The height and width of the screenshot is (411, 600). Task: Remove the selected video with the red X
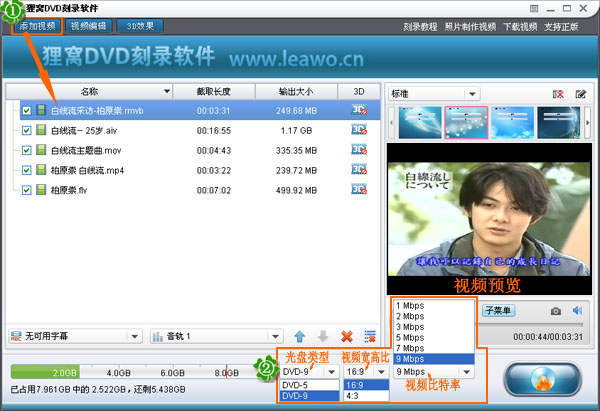click(347, 336)
